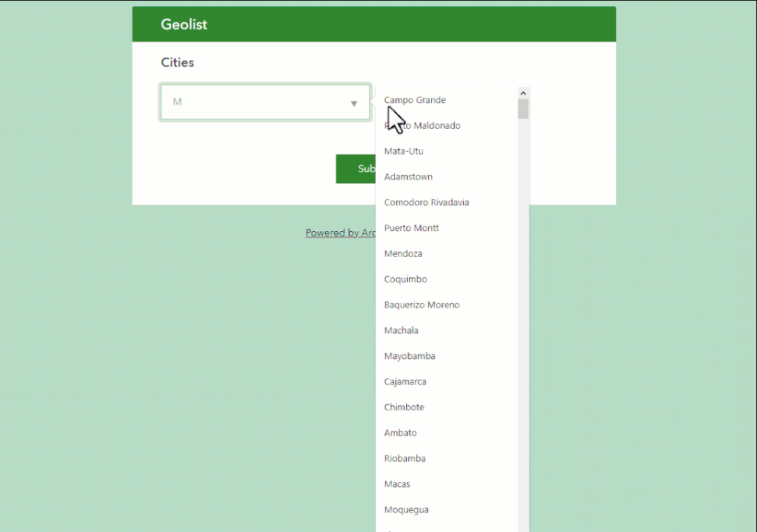Select Machala from the city list
Screen dimensions: 757x532
click(401, 330)
